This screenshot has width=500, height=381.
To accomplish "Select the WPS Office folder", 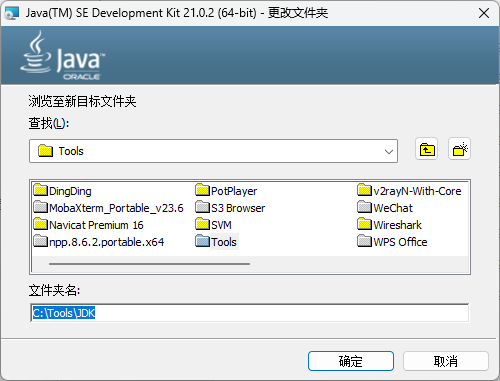I will (392, 242).
